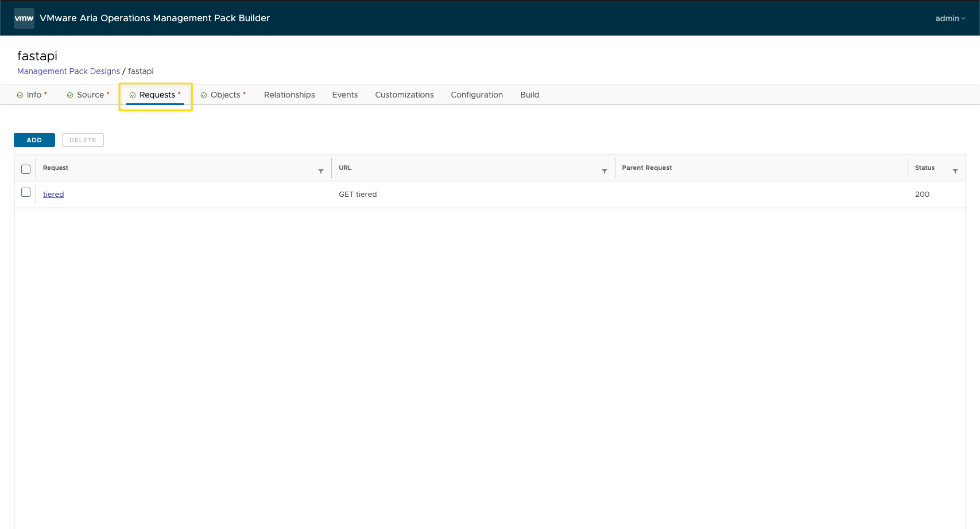980x529 pixels.
Task: Click the Info tab green checkmark icon
Action: click(20, 95)
